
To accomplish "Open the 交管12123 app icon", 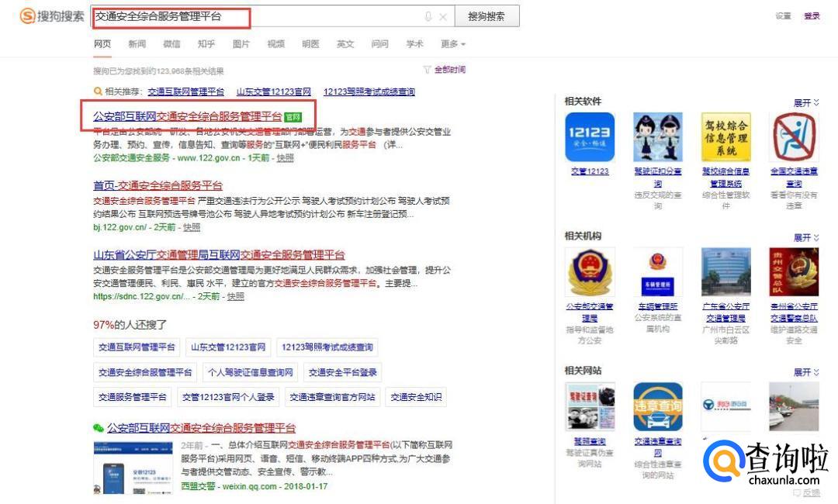I will point(590,137).
